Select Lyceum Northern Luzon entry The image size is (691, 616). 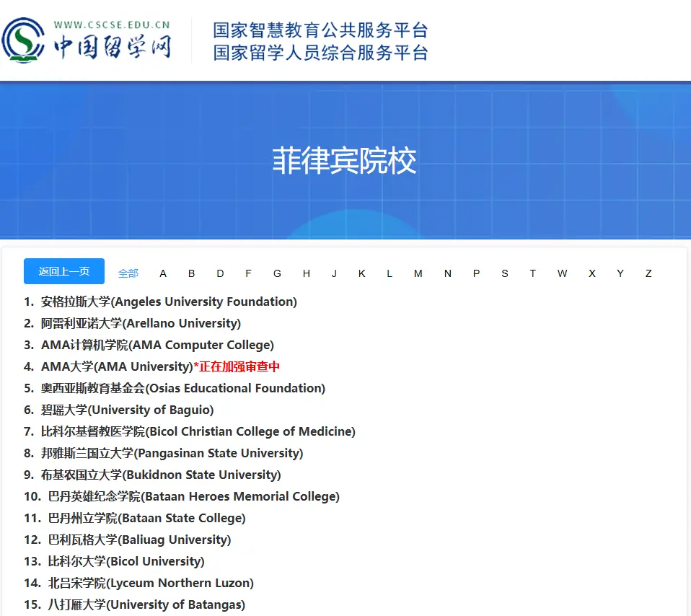click(151, 583)
